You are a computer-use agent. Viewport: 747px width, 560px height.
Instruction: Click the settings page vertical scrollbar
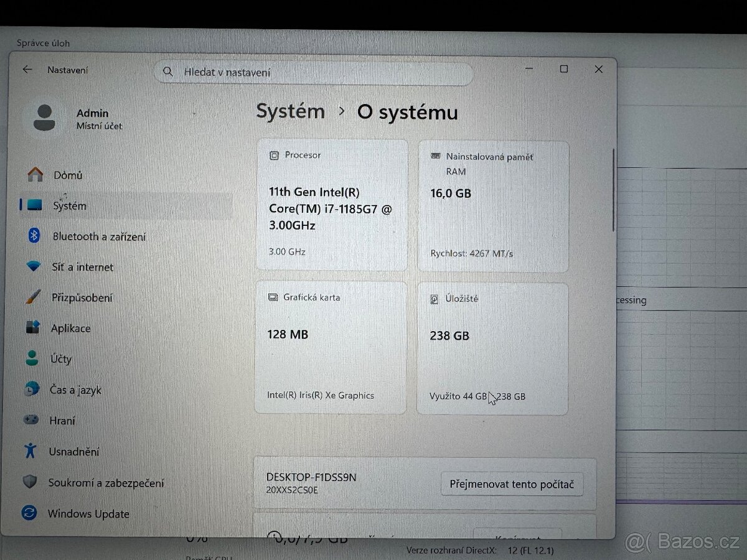click(x=613, y=190)
